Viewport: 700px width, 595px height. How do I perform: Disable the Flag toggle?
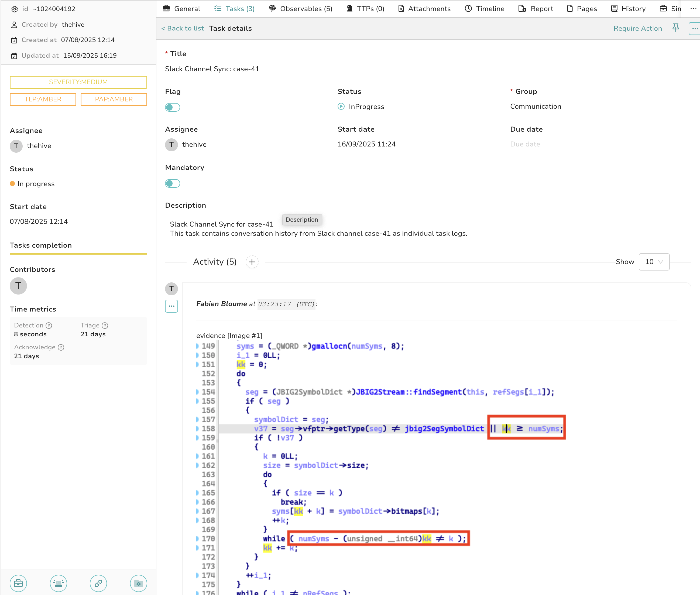pos(172,107)
